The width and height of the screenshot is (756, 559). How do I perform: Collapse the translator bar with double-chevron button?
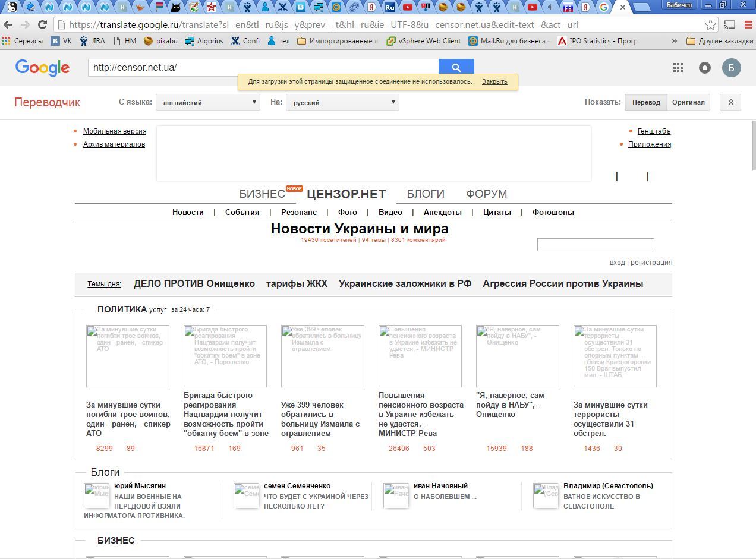tap(730, 102)
